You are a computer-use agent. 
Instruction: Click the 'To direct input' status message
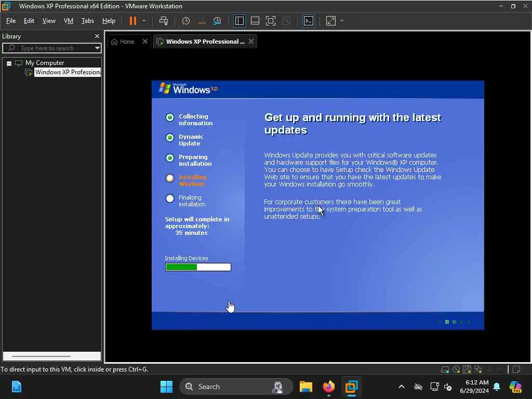(x=74, y=369)
